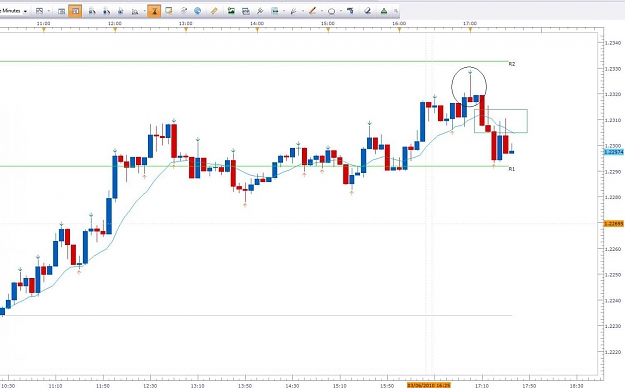This screenshot has width=625, height=388.
Task: Click the chart type icon after Minutes dropdown
Action: (x=39, y=11)
